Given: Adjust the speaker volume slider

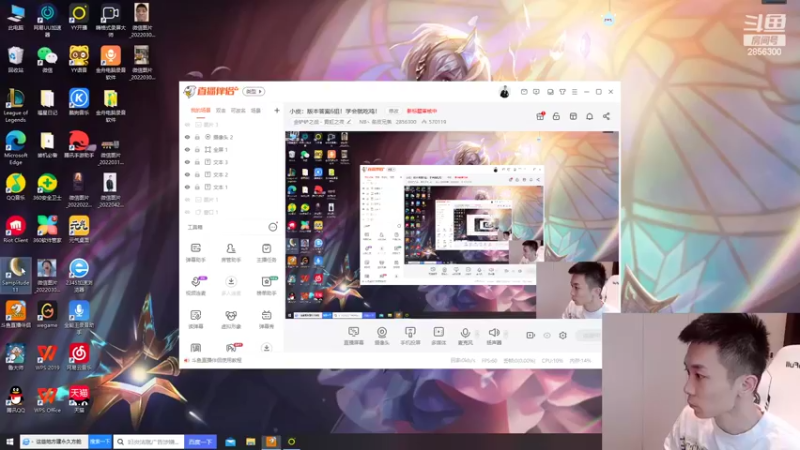Looking at the screenshot, I should tap(506, 335).
